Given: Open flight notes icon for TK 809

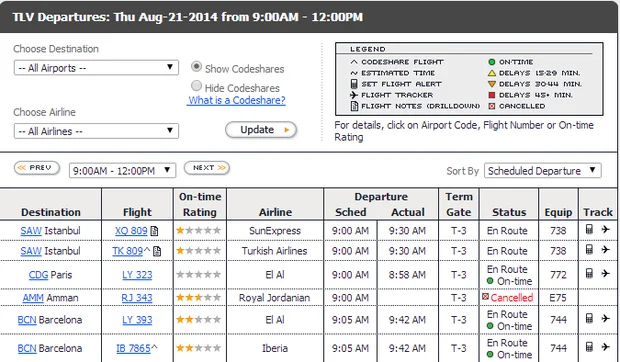Looking at the screenshot, I should click(157, 251).
